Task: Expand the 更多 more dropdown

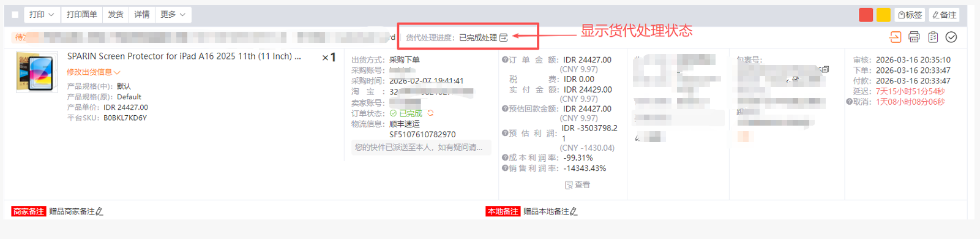Action: [x=173, y=15]
